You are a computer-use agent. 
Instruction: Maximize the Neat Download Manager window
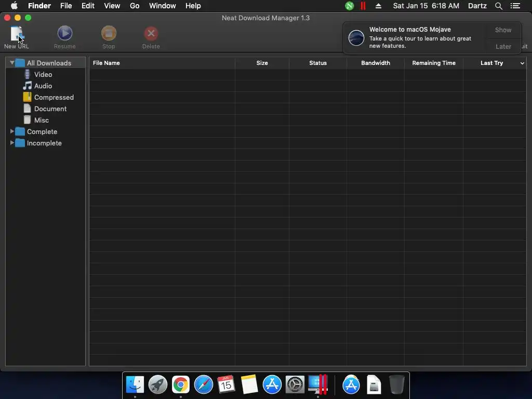coord(28,18)
